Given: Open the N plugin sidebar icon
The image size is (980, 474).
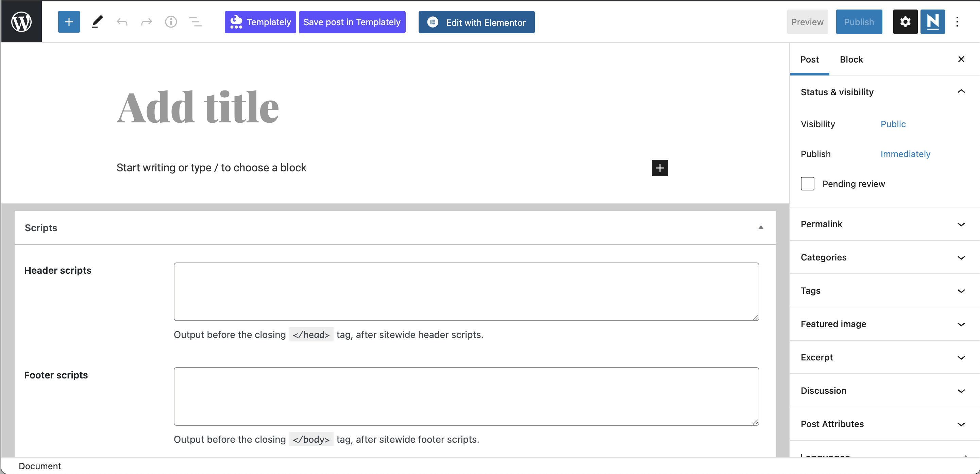Looking at the screenshot, I should [932, 22].
